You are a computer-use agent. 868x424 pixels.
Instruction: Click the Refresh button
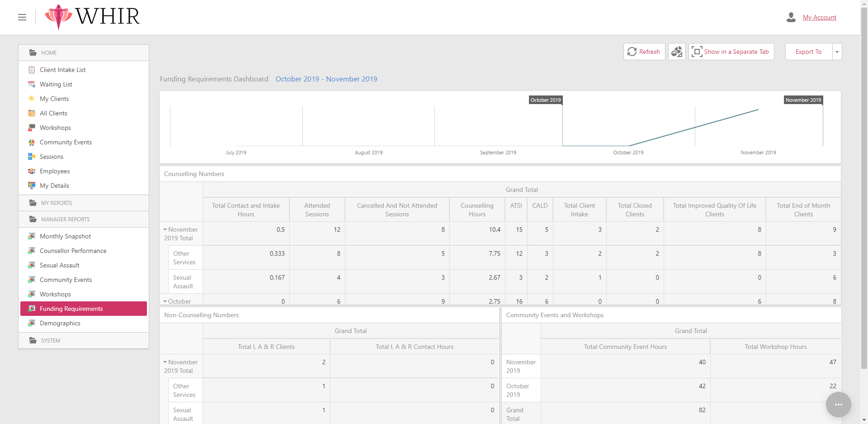[x=644, y=52]
